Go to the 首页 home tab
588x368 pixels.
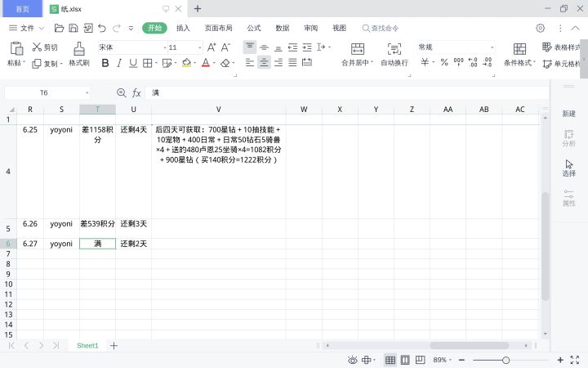pos(23,9)
